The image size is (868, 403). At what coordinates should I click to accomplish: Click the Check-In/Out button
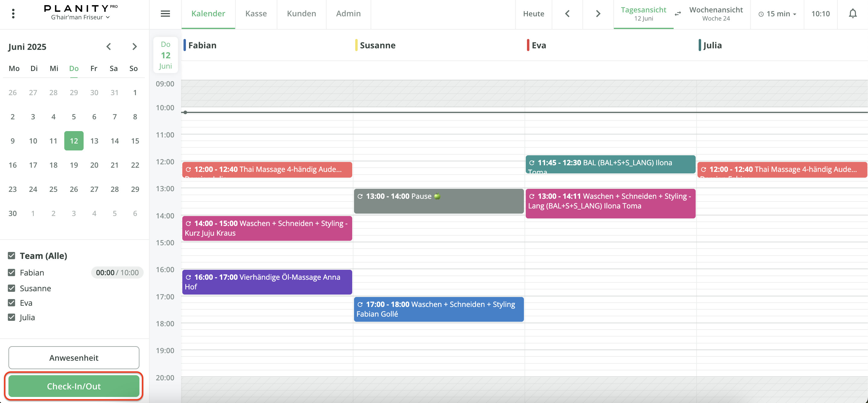pyautogui.click(x=74, y=386)
